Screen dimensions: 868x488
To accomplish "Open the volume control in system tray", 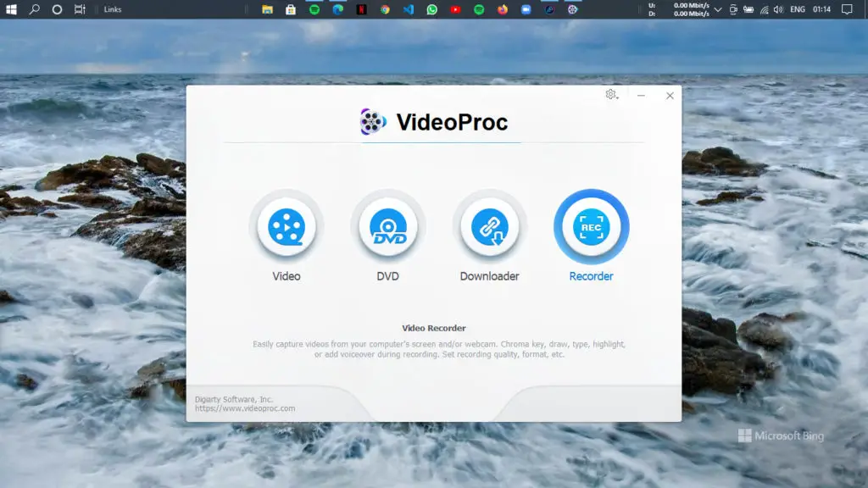I will click(x=778, y=9).
